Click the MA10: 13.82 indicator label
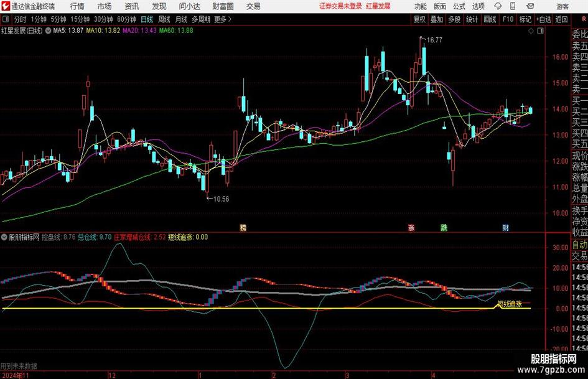 pyautogui.click(x=103, y=30)
